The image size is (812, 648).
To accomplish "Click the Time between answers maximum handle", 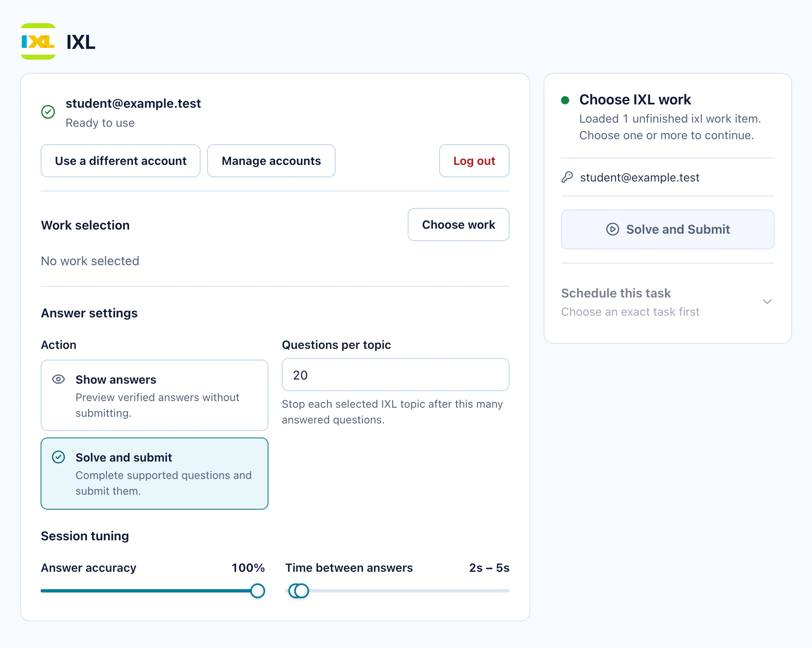I will (x=302, y=591).
